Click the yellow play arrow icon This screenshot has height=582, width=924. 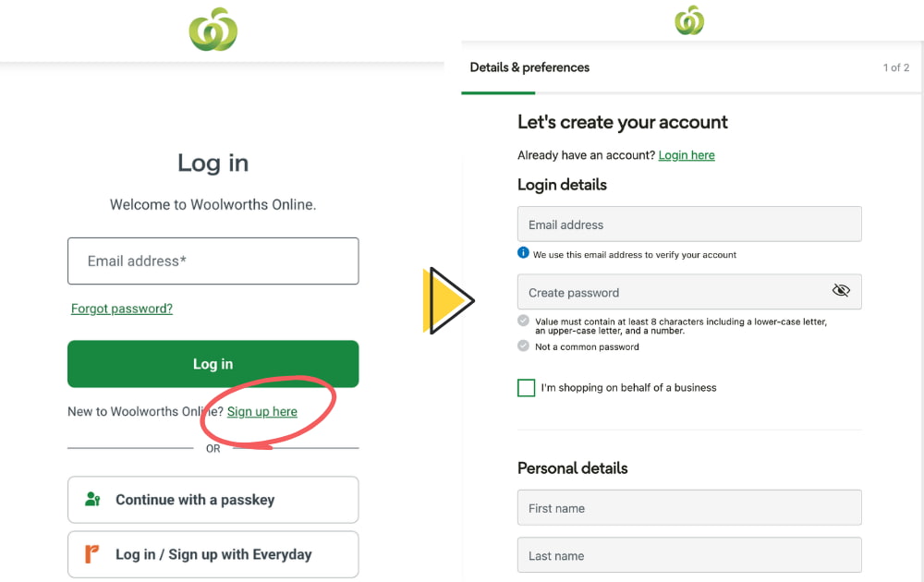click(x=448, y=300)
